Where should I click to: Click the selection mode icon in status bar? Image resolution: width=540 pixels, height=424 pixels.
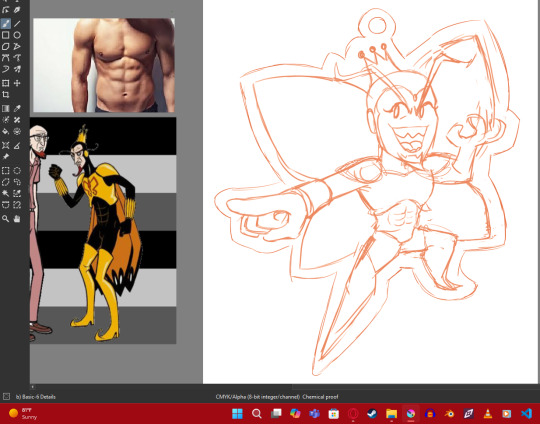[6, 397]
